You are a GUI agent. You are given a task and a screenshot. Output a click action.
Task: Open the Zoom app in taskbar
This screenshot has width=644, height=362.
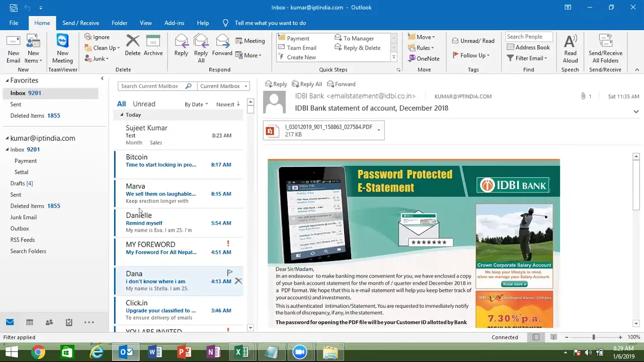[300, 352]
